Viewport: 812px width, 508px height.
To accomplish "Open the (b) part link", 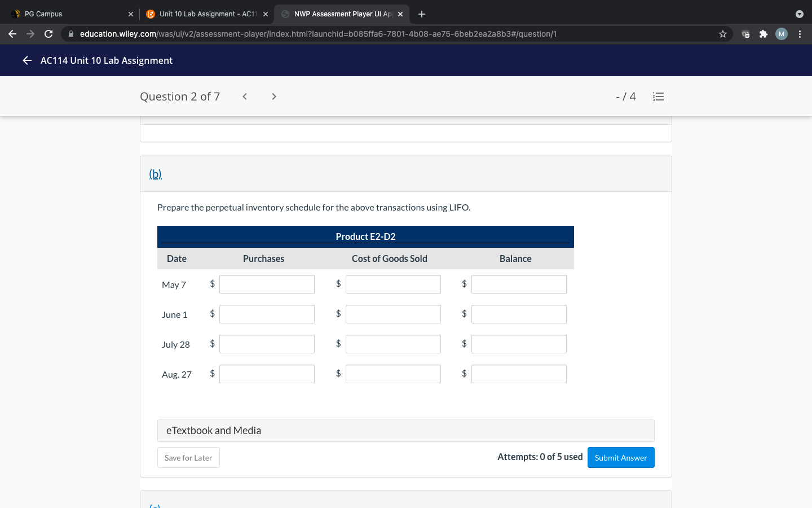I will [x=155, y=174].
